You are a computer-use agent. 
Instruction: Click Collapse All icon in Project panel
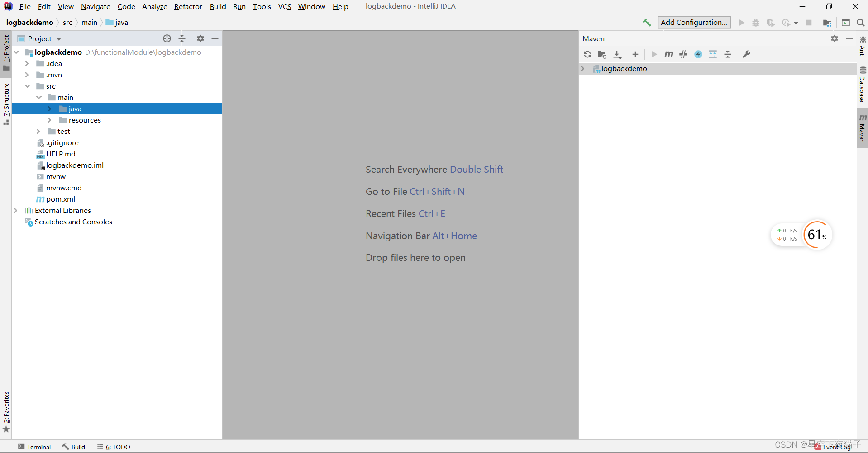click(x=182, y=38)
